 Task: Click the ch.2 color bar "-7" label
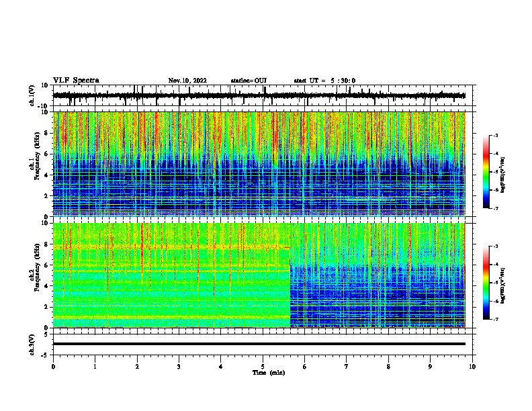click(x=496, y=319)
